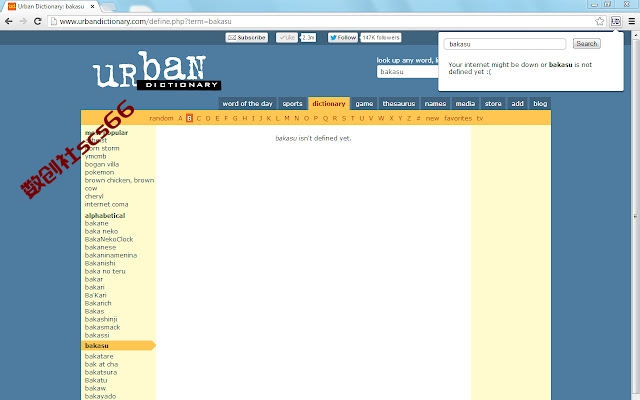Focus the site lookup word field
The height and width of the screenshot is (400, 640).
tap(407, 72)
